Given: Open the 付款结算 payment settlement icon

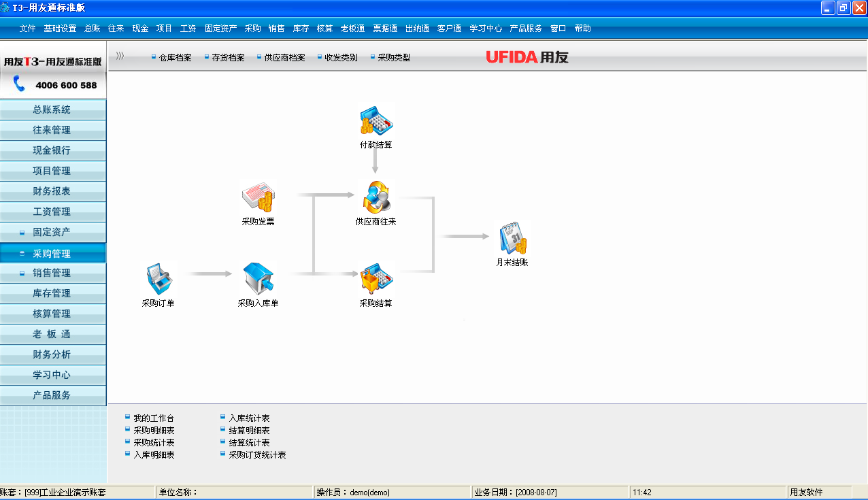Looking at the screenshot, I should (x=376, y=121).
